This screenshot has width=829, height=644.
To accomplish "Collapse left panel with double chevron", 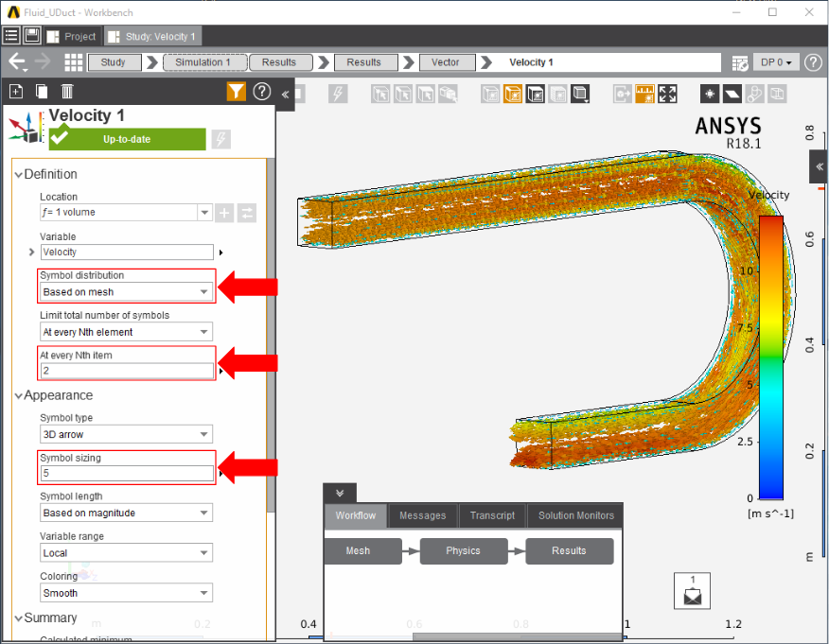I will pos(285,95).
